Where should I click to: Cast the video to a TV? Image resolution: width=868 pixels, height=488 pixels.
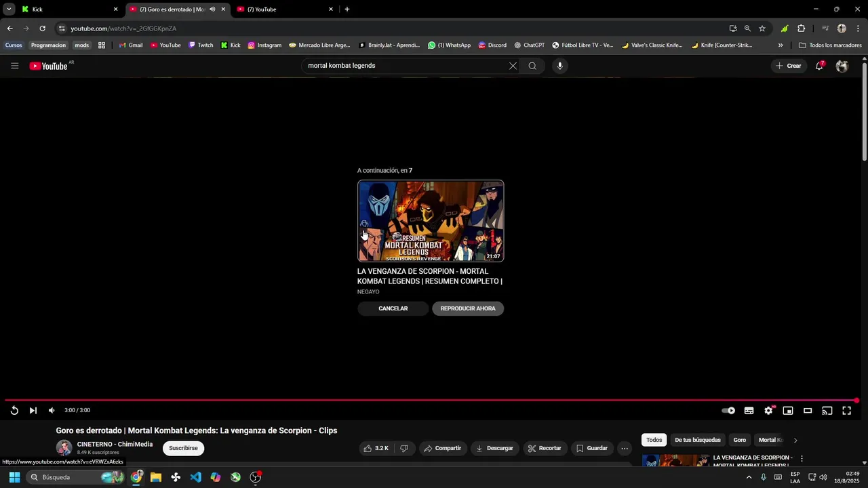827,410
